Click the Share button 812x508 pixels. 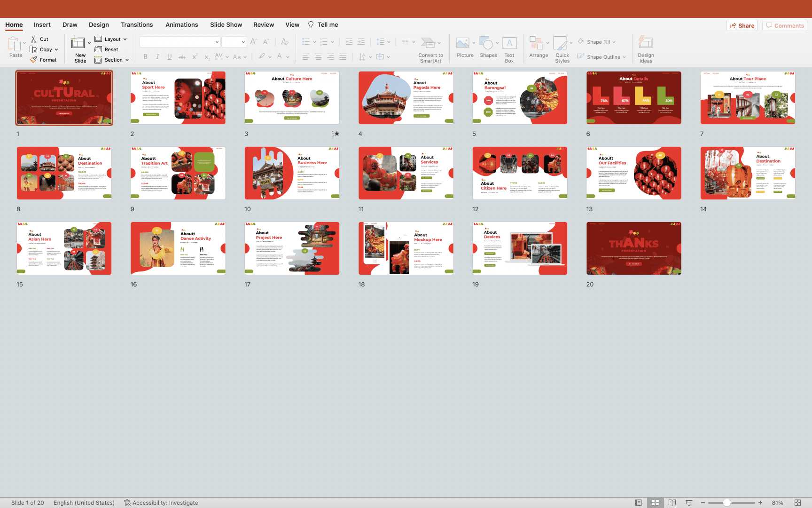click(x=742, y=25)
